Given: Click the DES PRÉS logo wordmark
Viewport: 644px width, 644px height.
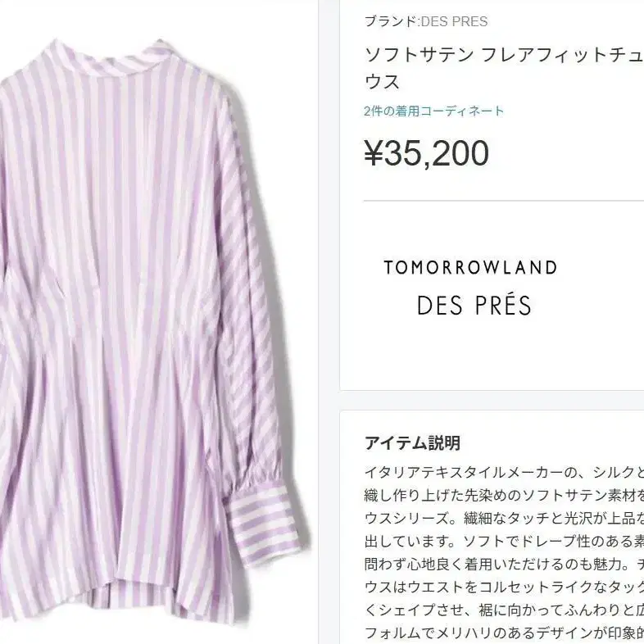Looking at the screenshot, I should click(x=474, y=305).
